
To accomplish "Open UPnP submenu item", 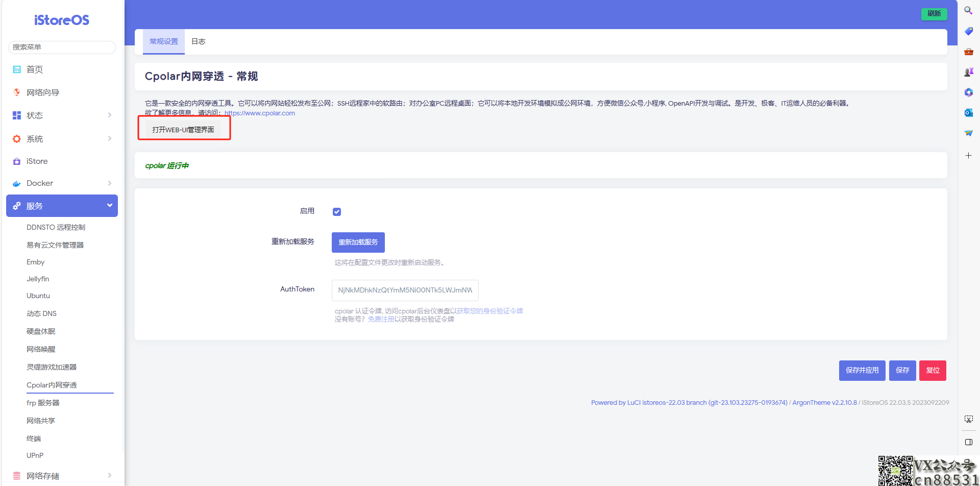I will (x=35, y=455).
